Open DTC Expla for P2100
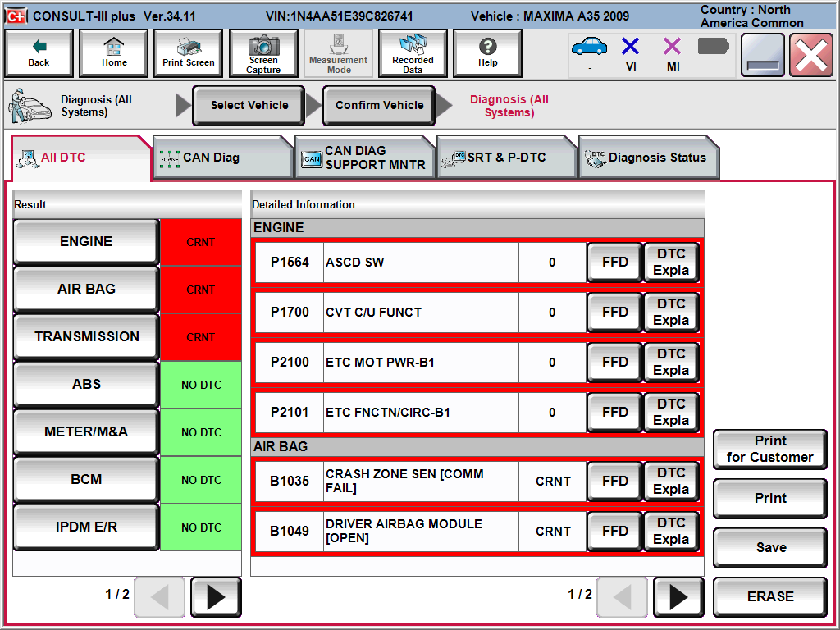The height and width of the screenshot is (630, 840). click(671, 363)
